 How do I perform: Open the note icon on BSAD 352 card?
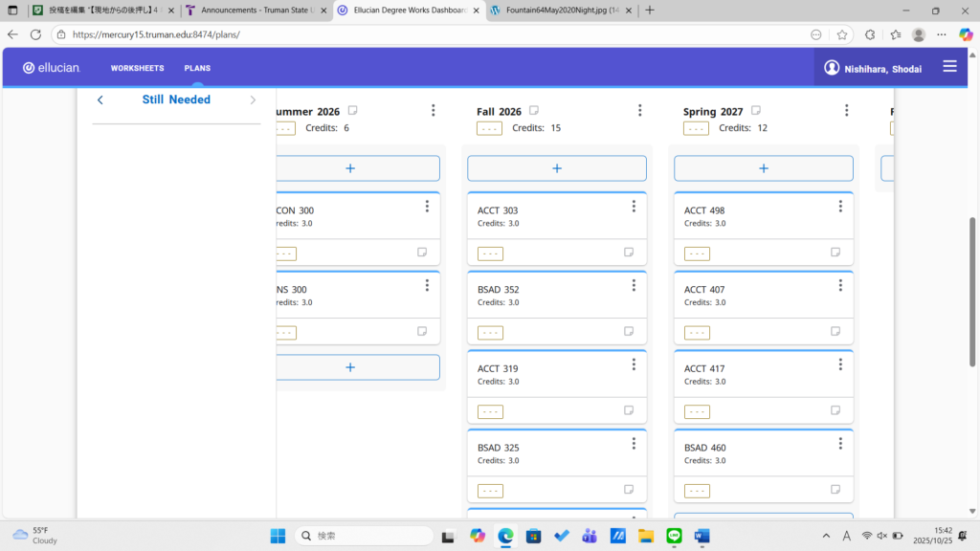(629, 332)
